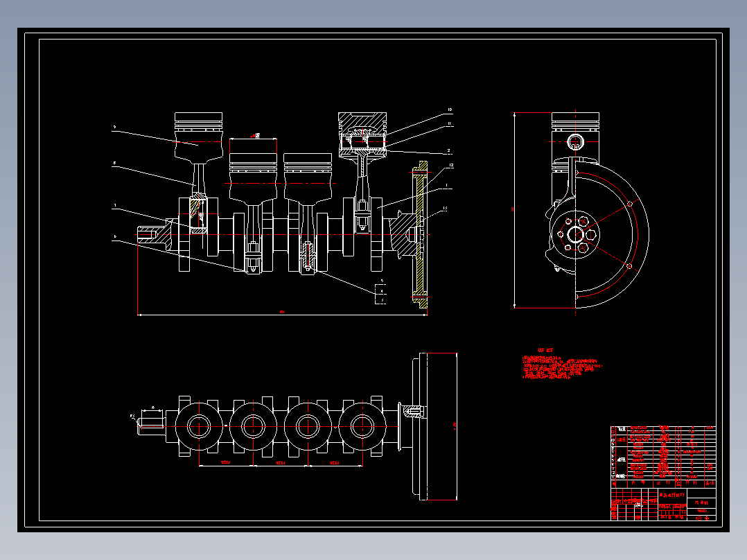Click the balloon callout numbered 2
The height and width of the screenshot is (560, 747).
pos(448,151)
